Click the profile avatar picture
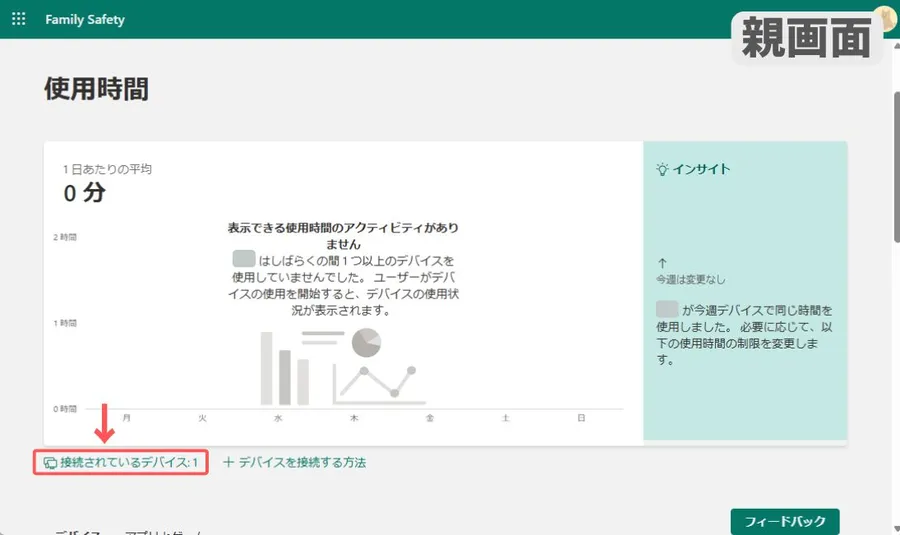 [885, 17]
